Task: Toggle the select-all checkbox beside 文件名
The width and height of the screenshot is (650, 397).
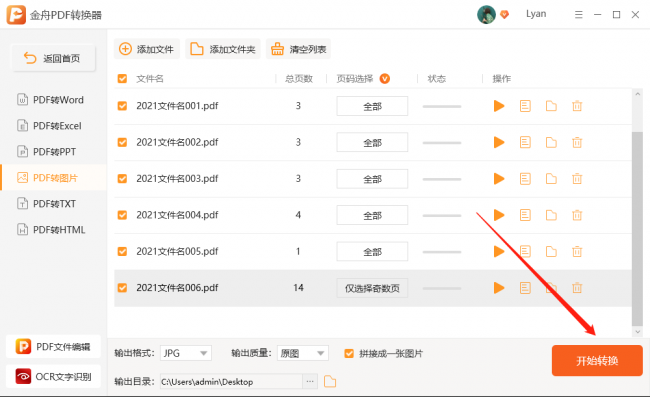Action: (122, 79)
